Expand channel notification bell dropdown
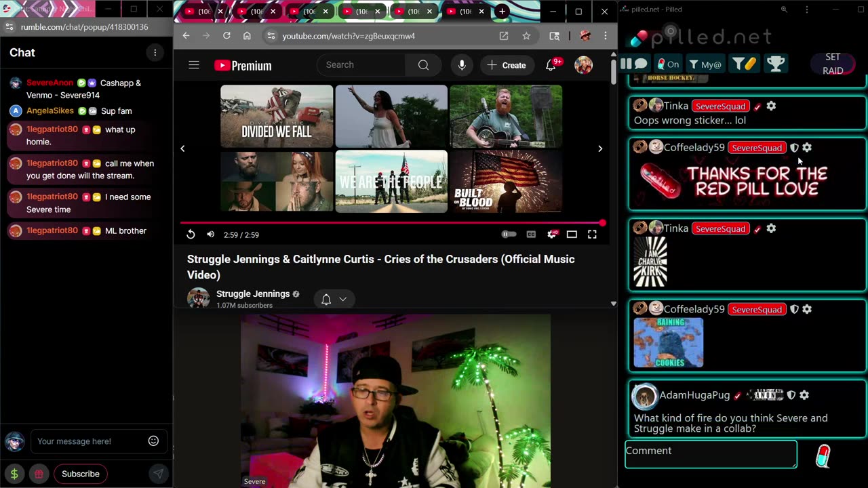868x488 pixels. pos(334,299)
